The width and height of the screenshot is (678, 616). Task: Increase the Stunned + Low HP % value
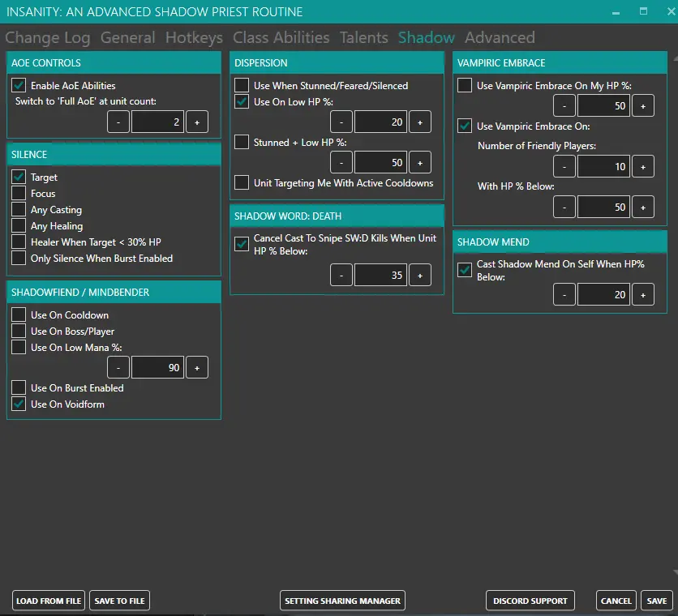(420, 163)
